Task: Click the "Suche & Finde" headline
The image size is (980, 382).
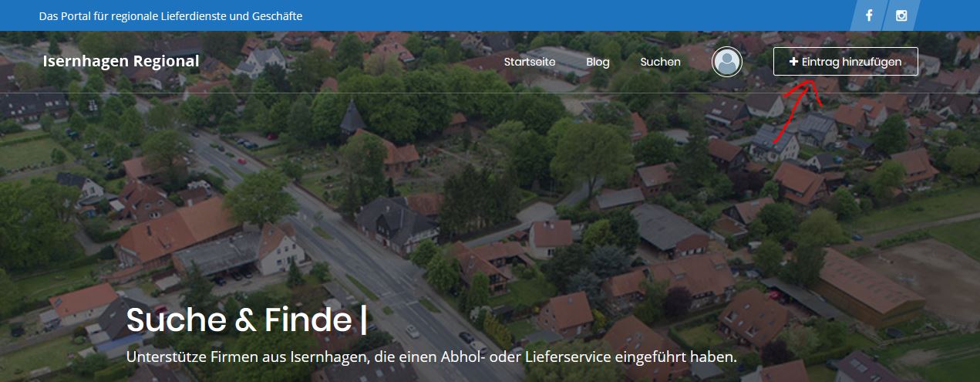Action: click(x=238, y=319)
